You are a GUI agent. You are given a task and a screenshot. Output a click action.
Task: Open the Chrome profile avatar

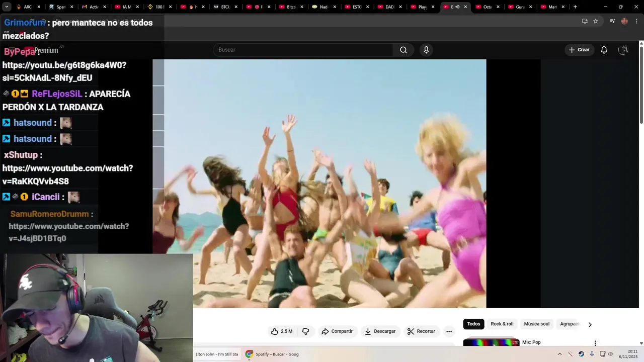pos(624,21)
